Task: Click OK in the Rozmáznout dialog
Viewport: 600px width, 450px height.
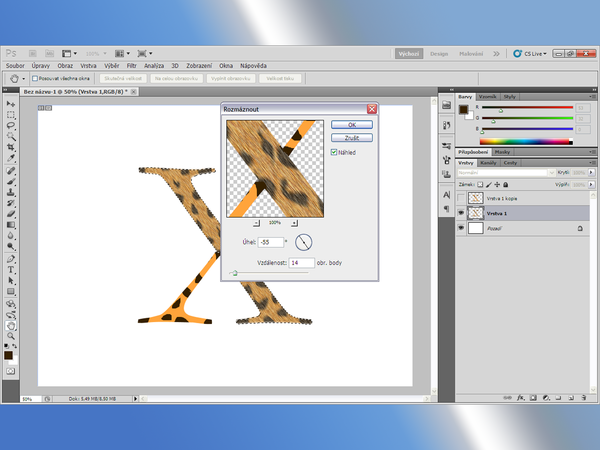Action: tap(351, 124)
